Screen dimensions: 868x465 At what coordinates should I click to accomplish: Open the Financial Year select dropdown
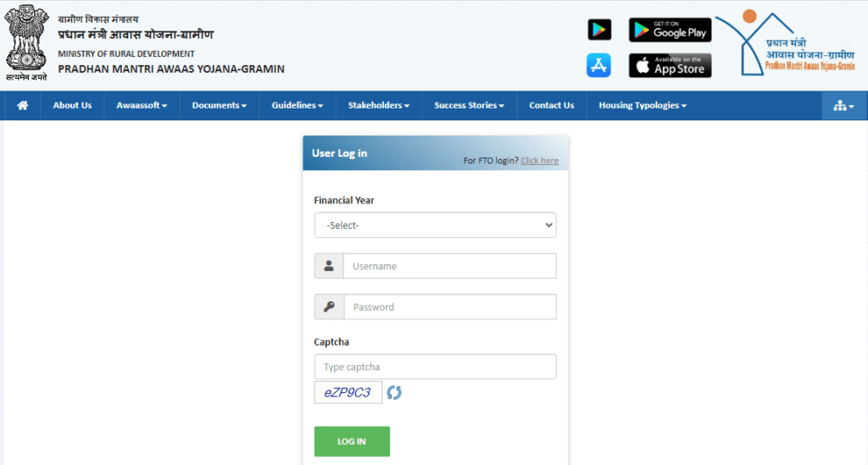(x=435, y=225)
